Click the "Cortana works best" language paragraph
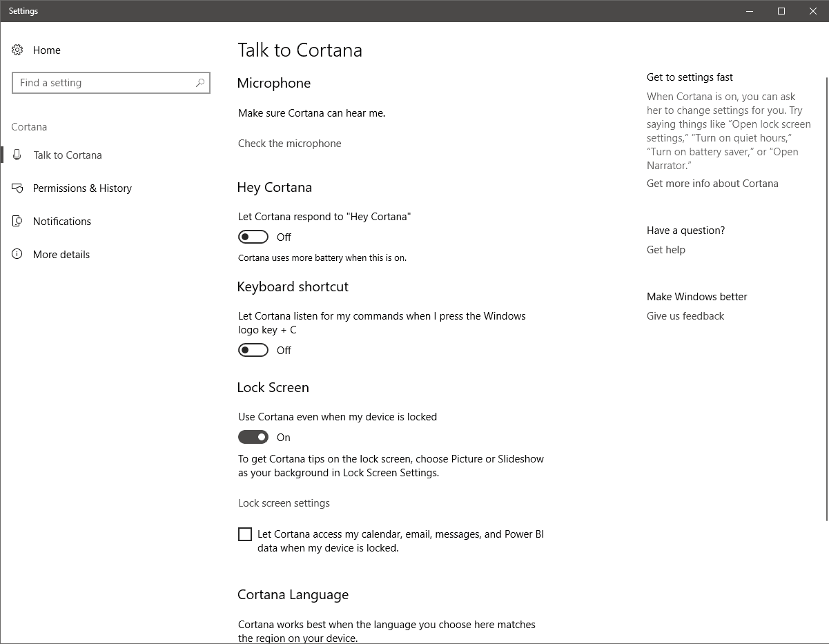 pos(387,632)
